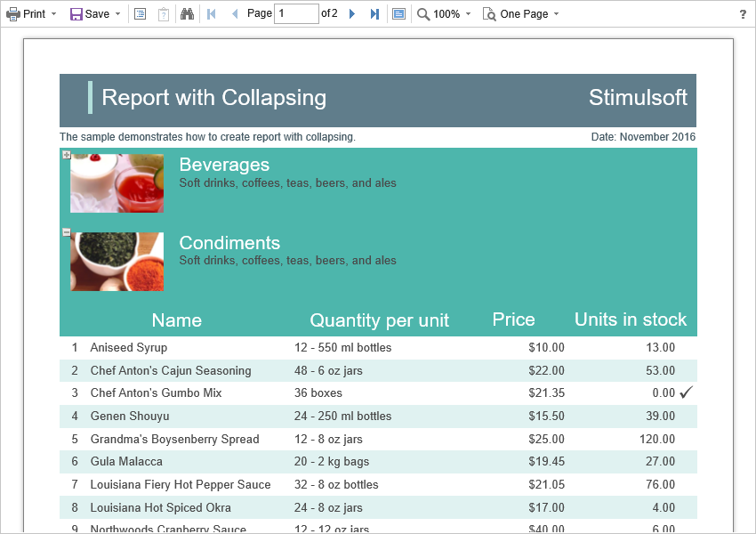Open the Save dropdown arrow

point(117,14)
